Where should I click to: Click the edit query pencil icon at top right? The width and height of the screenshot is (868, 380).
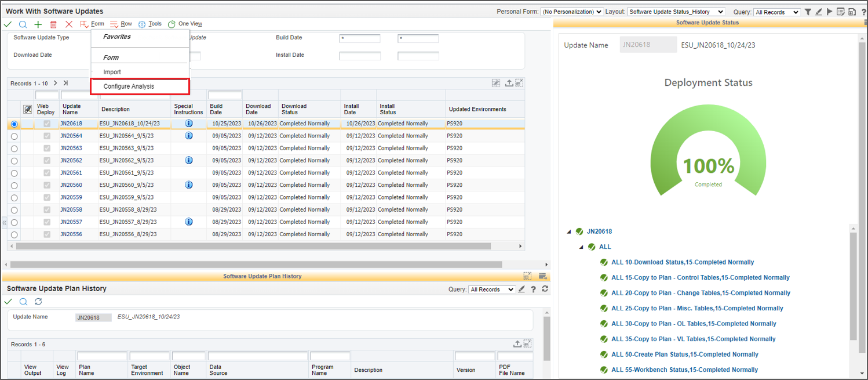point(819,12)
